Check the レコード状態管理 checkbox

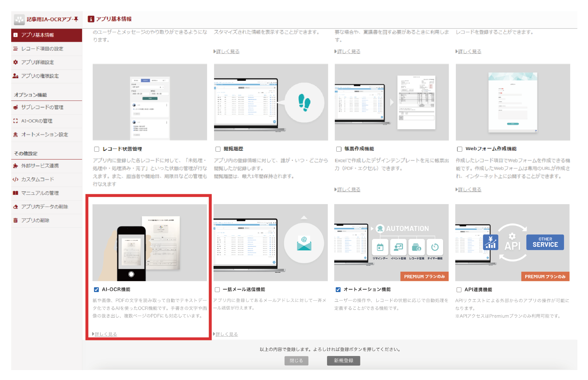(x=97, y=149)
